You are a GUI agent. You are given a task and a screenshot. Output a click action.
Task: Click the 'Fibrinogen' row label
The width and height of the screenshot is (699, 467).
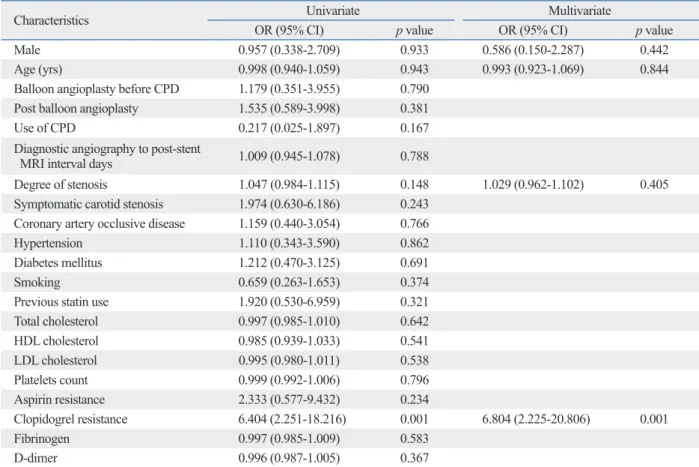click(x=41, y=439)
